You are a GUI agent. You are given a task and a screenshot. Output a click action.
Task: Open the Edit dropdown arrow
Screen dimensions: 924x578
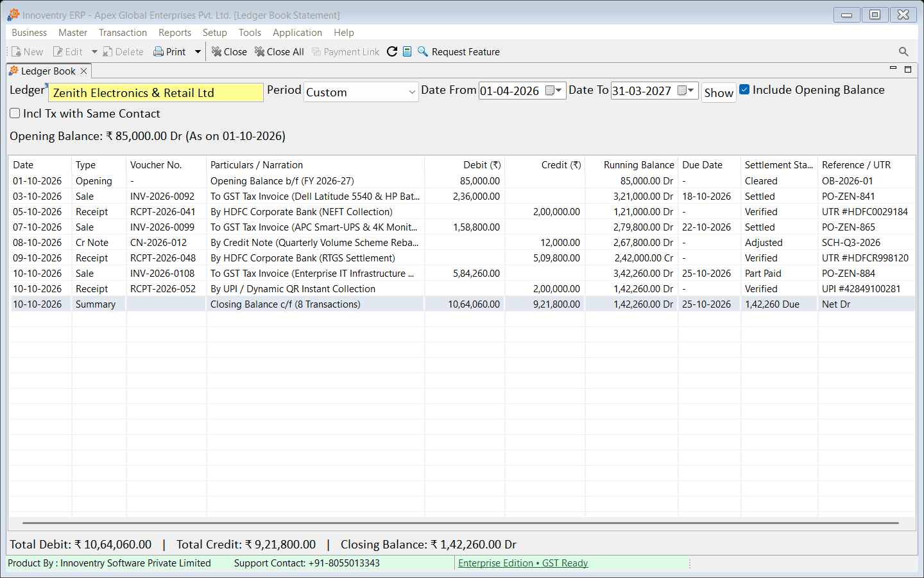94,52
